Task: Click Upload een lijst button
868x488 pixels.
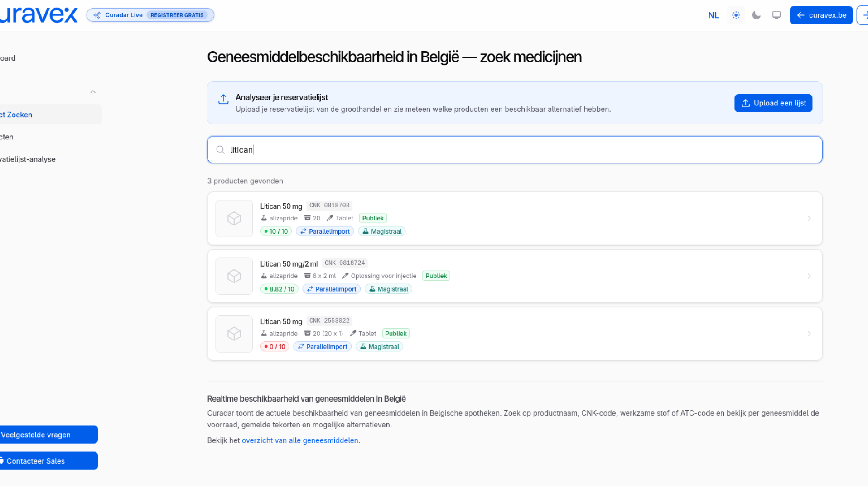Action: coord(773,103)
